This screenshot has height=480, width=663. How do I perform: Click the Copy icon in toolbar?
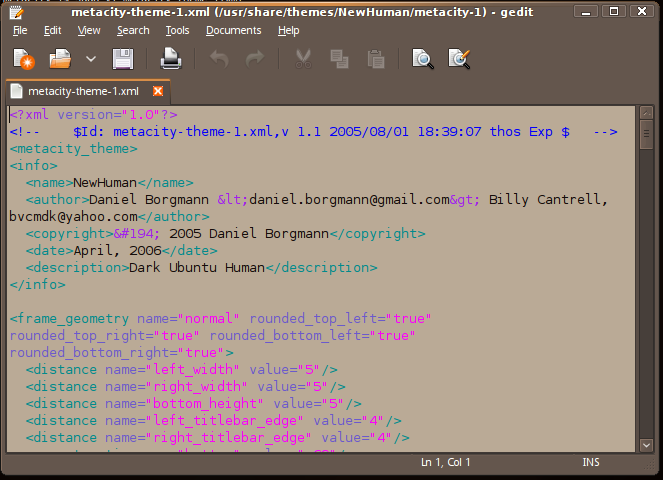tap(339, 60)
